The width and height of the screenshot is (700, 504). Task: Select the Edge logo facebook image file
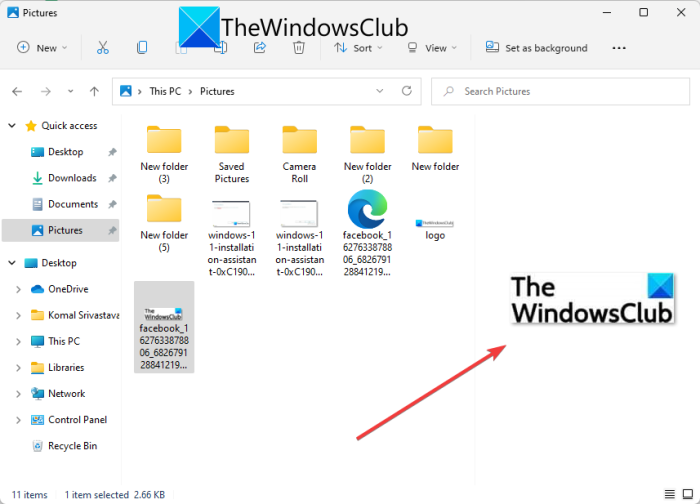367,233
